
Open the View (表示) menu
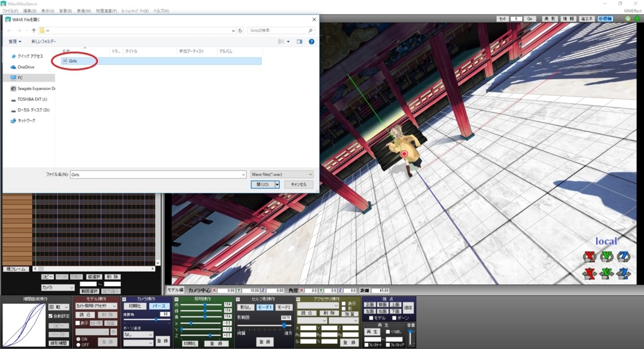[x=48, y=11]
